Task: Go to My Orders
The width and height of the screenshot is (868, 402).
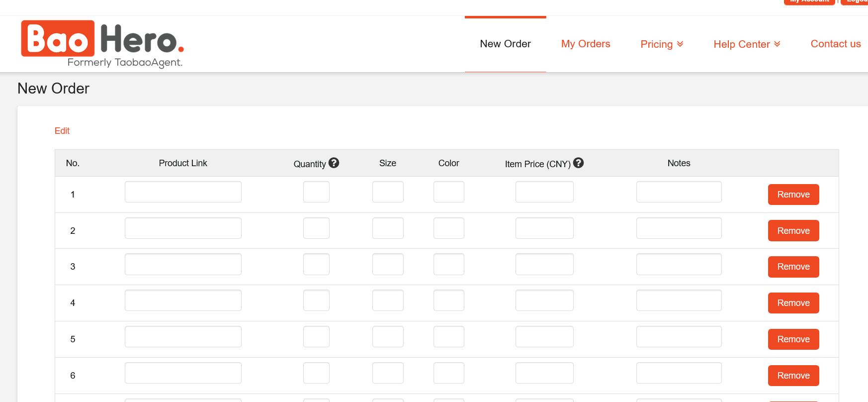Action: click(x=586, y=44)
